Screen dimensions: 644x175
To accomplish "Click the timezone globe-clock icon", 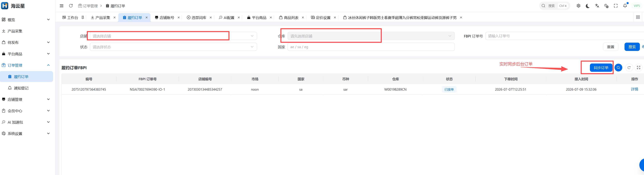I will (606, 6).
